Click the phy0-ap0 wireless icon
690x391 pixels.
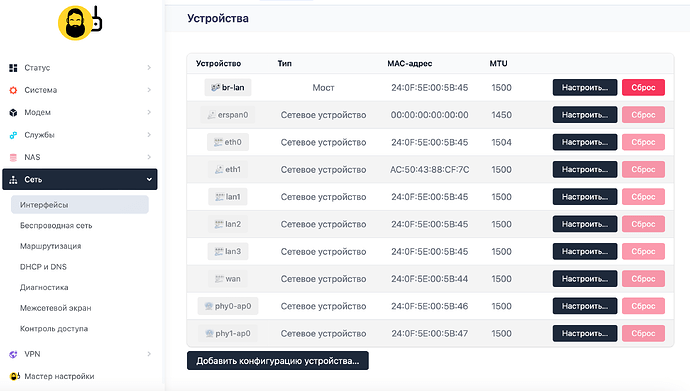(x=209, y=306)
